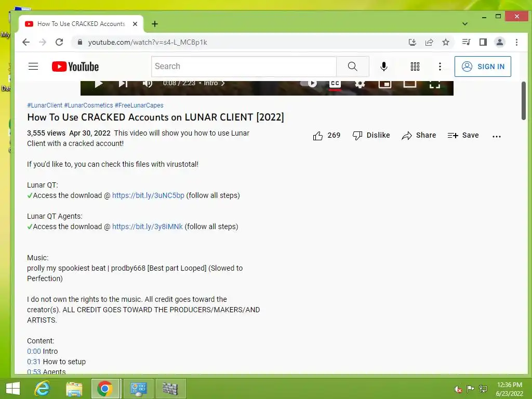This screenshot has height=399, width=532.
Task: Open the player settings gear
Action: pos(360,84)
